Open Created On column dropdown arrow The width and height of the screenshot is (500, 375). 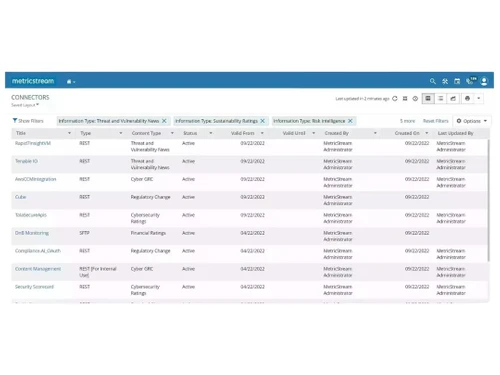pyautogui.click(x=426, y=133)
